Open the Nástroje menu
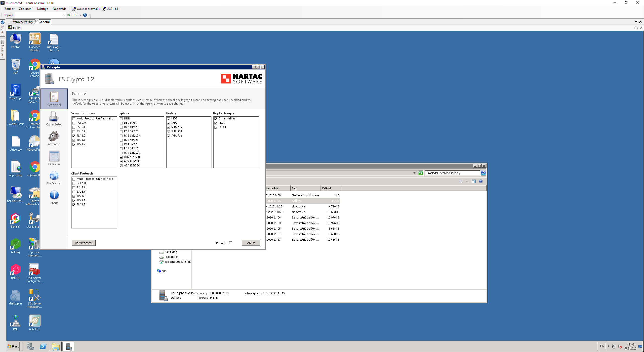Viewport: 644px width, 352px height. [42, 9]
